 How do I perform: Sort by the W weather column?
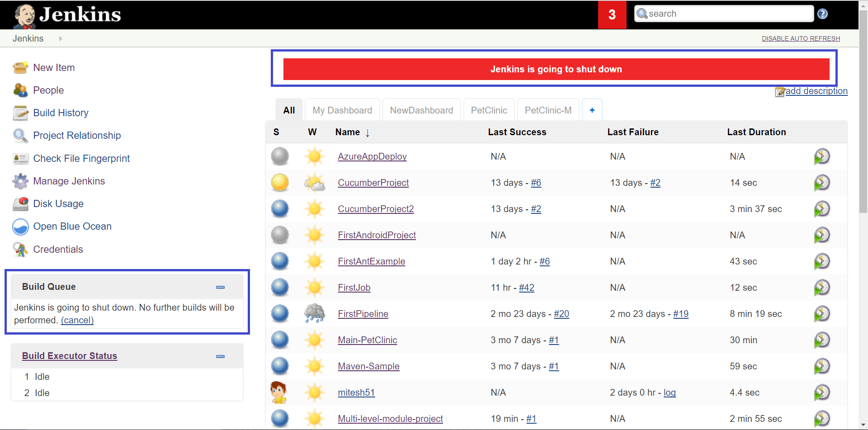[312, 132]
